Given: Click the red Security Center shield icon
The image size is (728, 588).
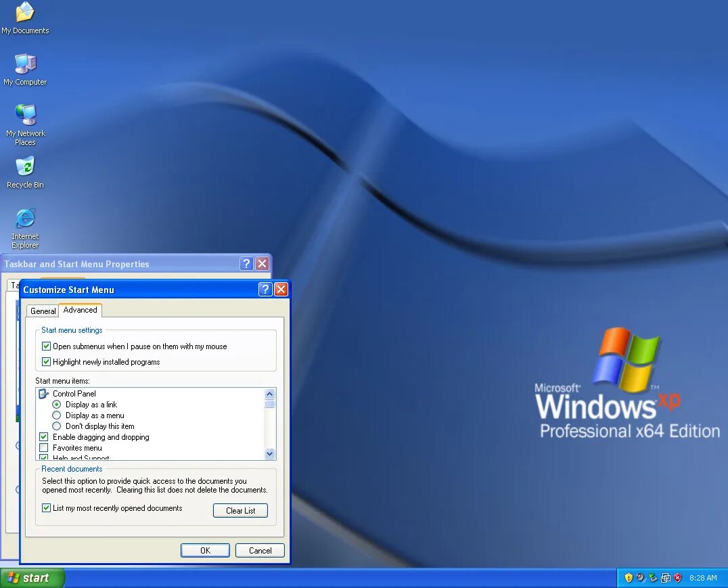Looking at the screenshot, I should click(677, 578).
